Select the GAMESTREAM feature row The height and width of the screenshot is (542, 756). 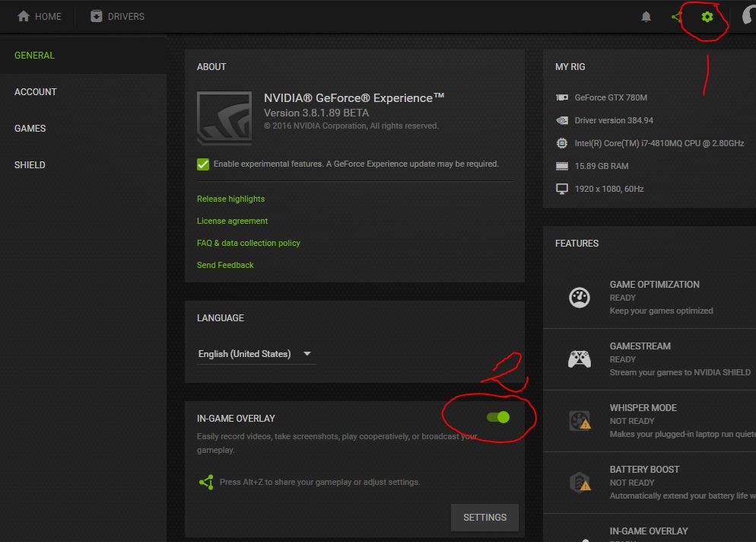650,359
